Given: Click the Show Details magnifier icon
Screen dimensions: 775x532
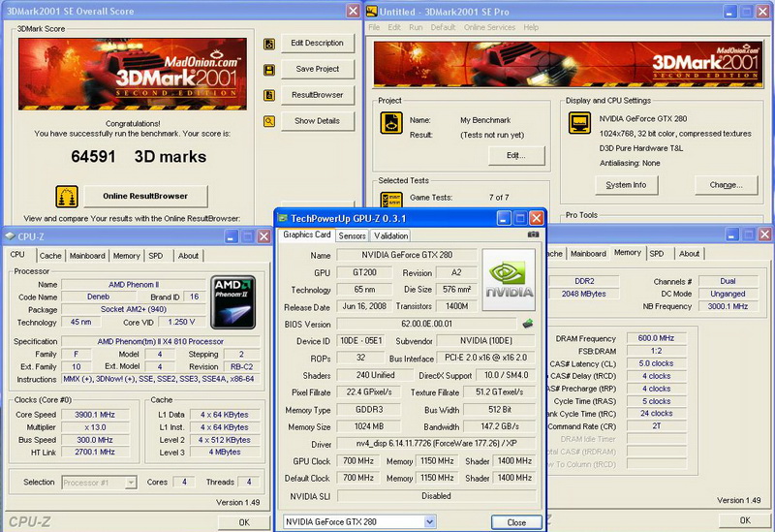Looking at the screenshot, I should 269,121.
